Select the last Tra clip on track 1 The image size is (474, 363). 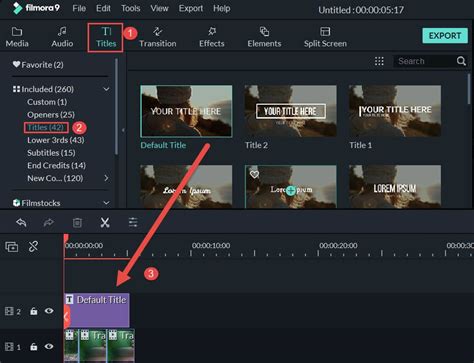(121, 346)
